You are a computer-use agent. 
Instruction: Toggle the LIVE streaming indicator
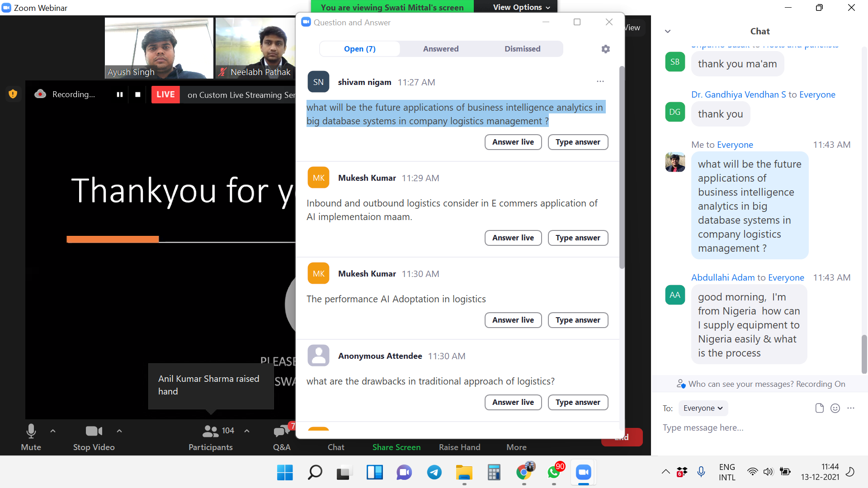pyautogui.click(x=165, y=94)
